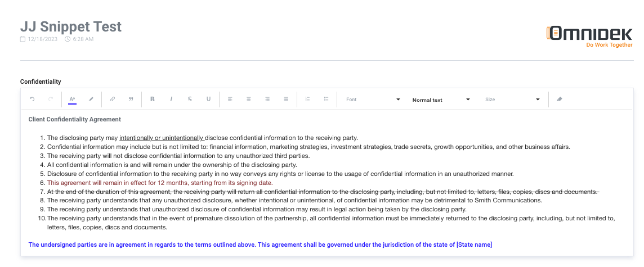Click the 'Smith Communications' text in item 8

[508, 201]
